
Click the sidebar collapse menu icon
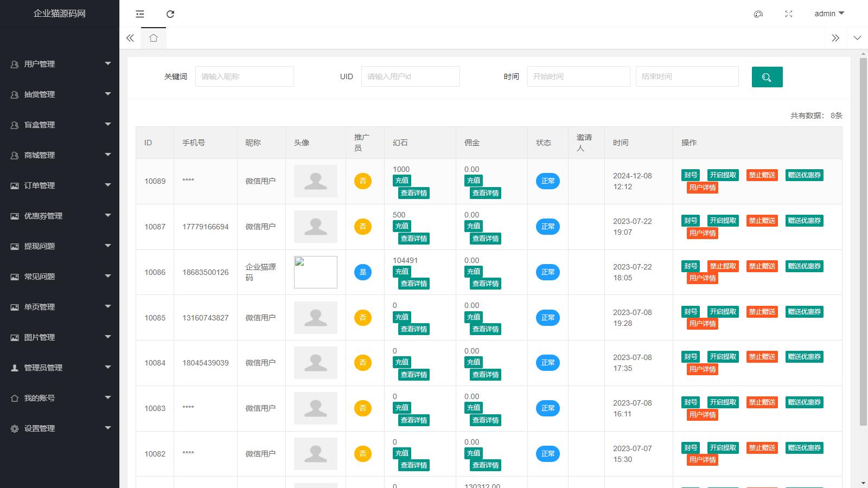[140, 14]
